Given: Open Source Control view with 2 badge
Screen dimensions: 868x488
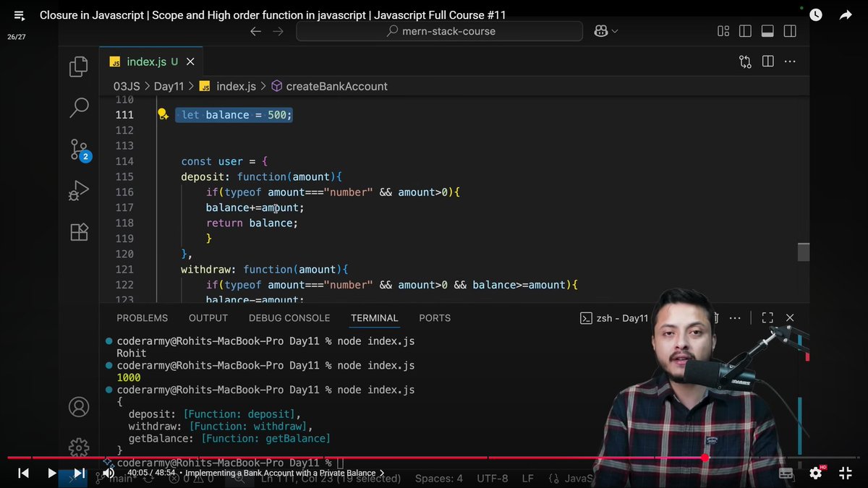Looking at the screenshot, I should click(x=80, y=150).
